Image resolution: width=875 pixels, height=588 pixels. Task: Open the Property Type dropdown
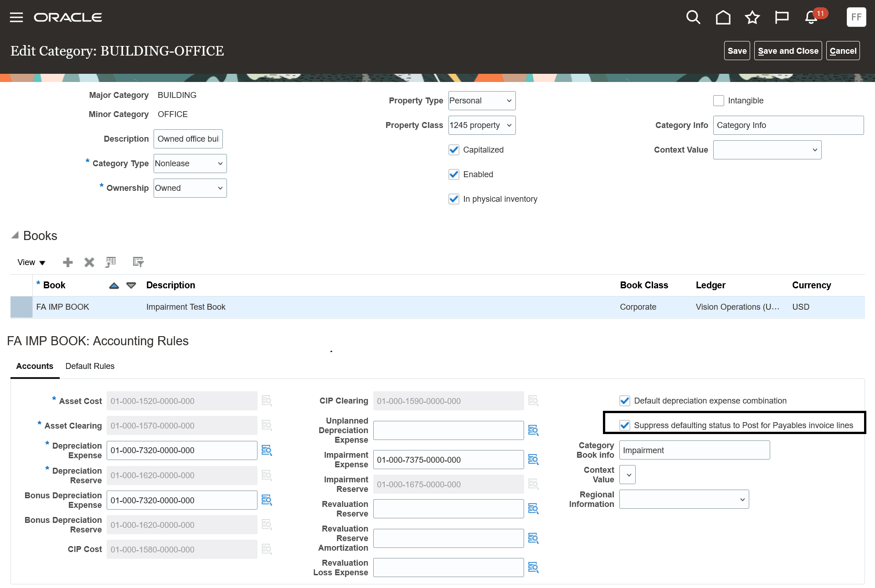(x=481, y=101)
